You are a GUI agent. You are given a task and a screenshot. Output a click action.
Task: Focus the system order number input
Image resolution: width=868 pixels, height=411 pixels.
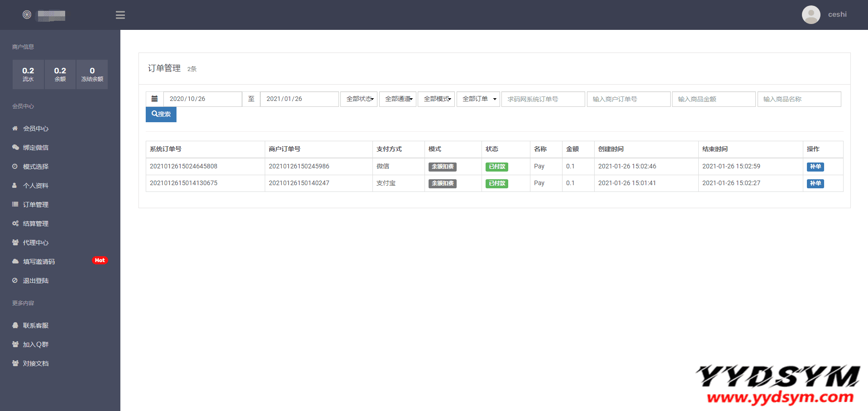(x=543, y=99)
